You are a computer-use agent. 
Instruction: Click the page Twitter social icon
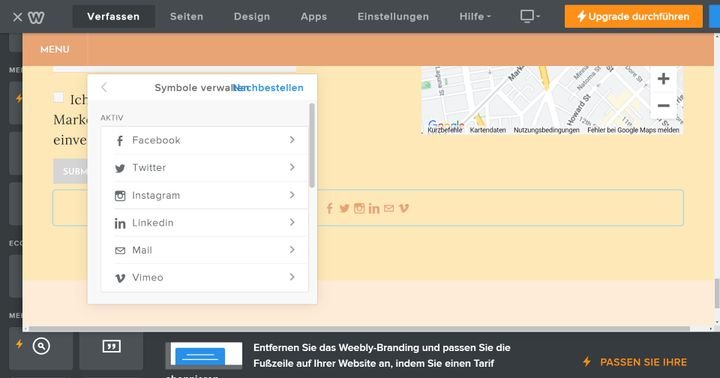(344, 209)
